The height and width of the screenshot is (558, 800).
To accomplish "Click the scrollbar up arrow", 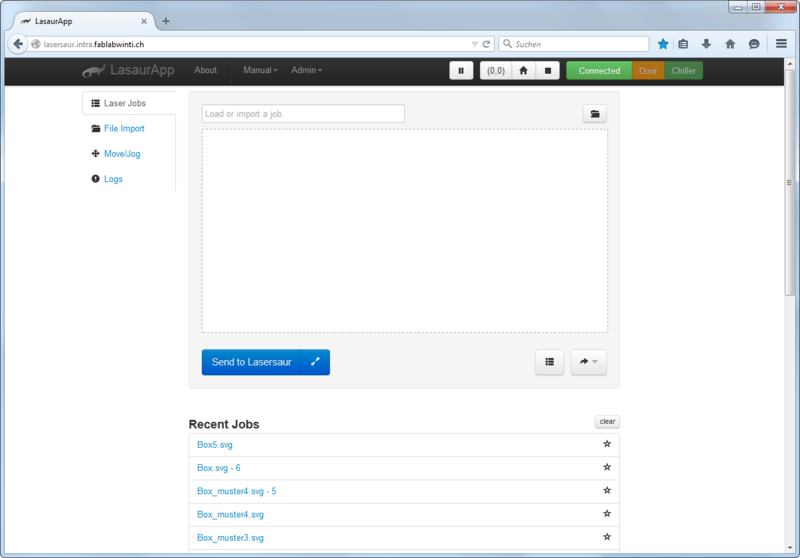I will pyautogui.click(x=790, y=64).
